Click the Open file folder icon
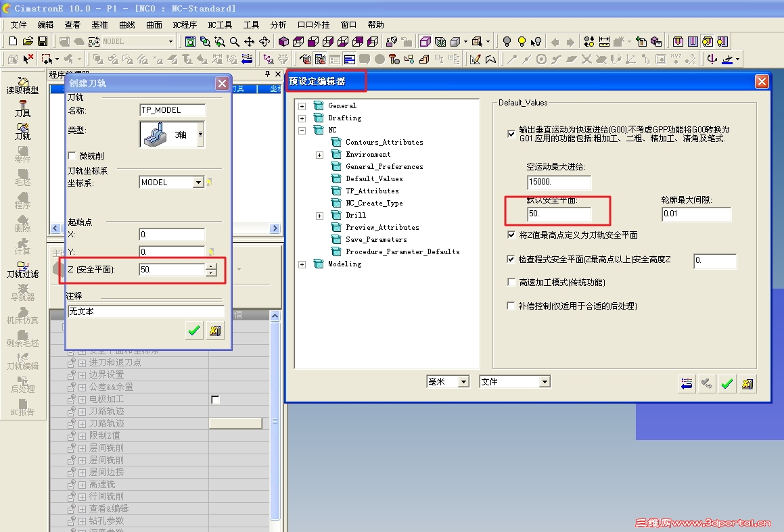784x532 pixels. pyautogui.click(x=28, y=41)
